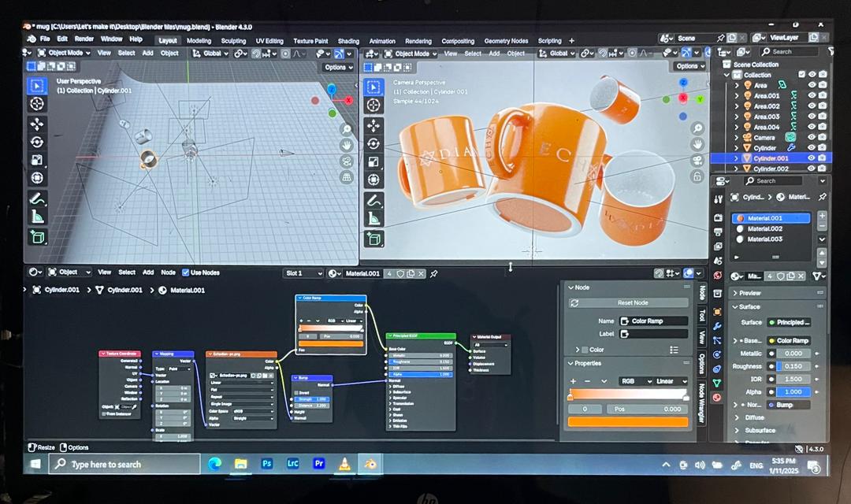
Task: Open the Linear interpolation dropdown
Action: point(671,381)
